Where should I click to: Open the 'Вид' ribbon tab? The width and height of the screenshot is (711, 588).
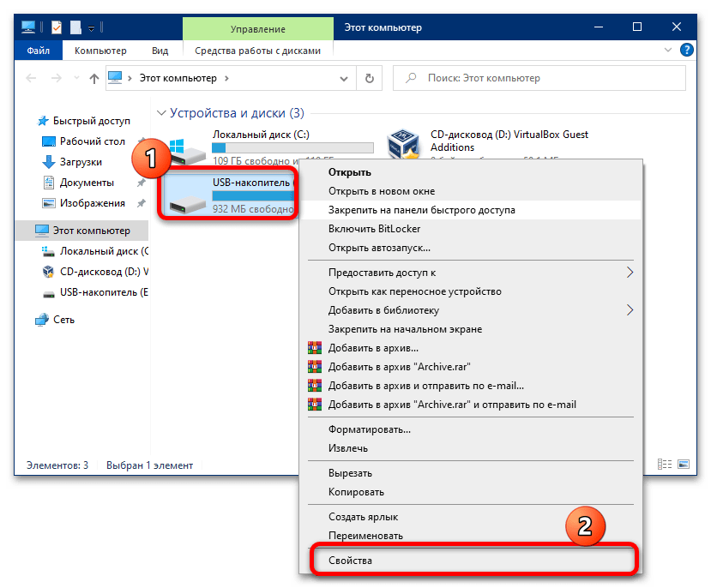click(x=160, y=51)
